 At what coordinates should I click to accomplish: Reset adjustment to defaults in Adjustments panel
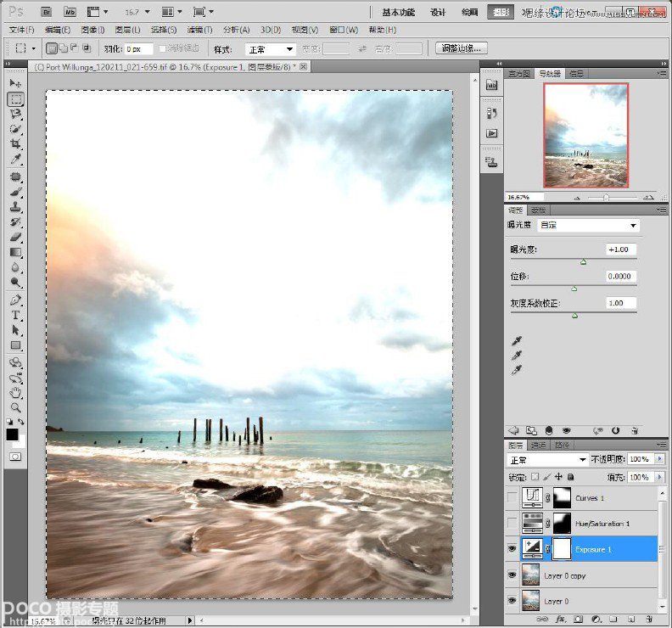pyautogui.click(x=616, y=430)
